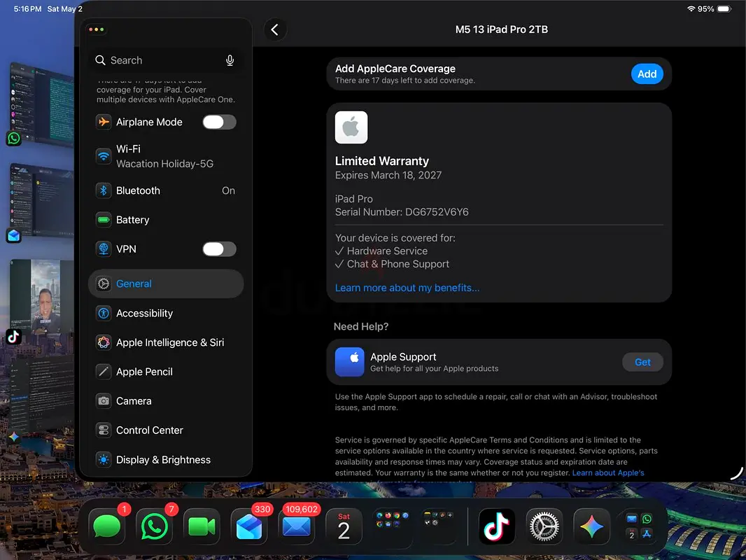Viewport: 746px width, 560px height.
Task: Click the Limited Warranty heading
Action: 382,161
